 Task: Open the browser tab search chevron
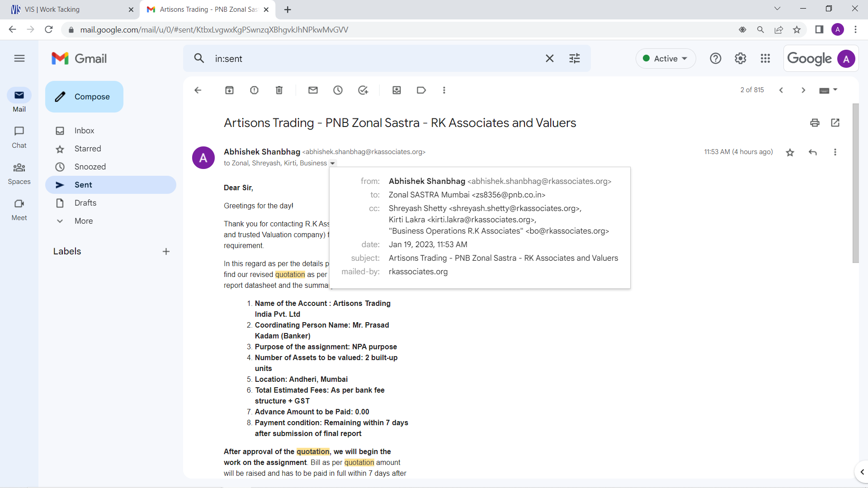pos(777,9)
